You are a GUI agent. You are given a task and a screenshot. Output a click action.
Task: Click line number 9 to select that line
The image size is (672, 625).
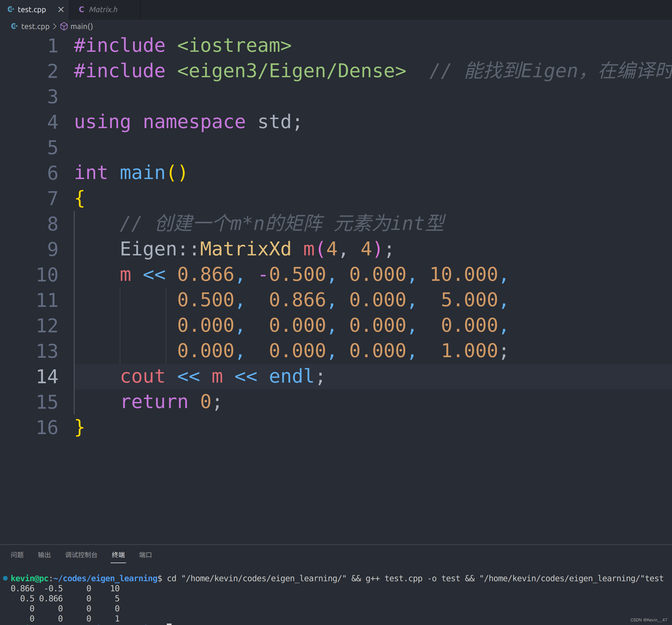pyautogui.click(x=52, y=249)
